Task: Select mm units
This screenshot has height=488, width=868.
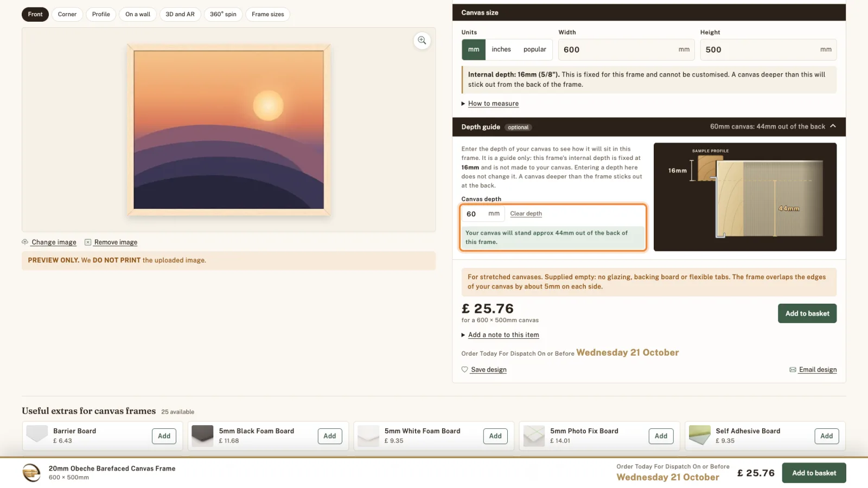Action: coord(474,49)
